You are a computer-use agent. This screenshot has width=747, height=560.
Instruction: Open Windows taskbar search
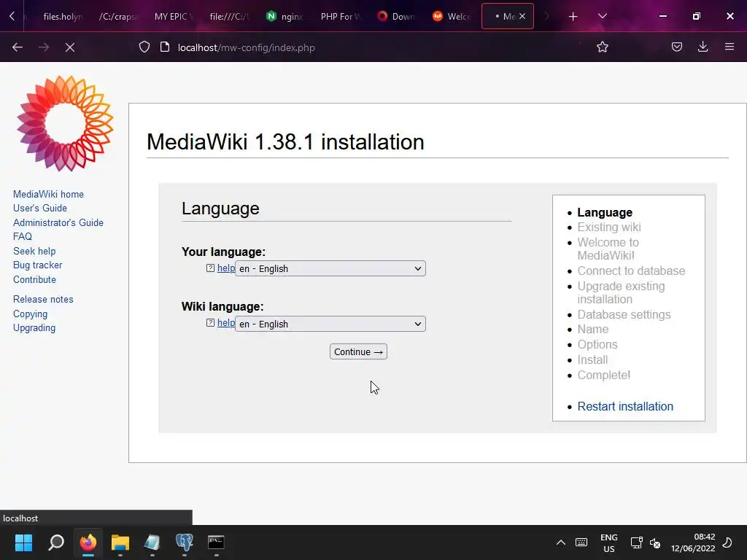[55, 542]
